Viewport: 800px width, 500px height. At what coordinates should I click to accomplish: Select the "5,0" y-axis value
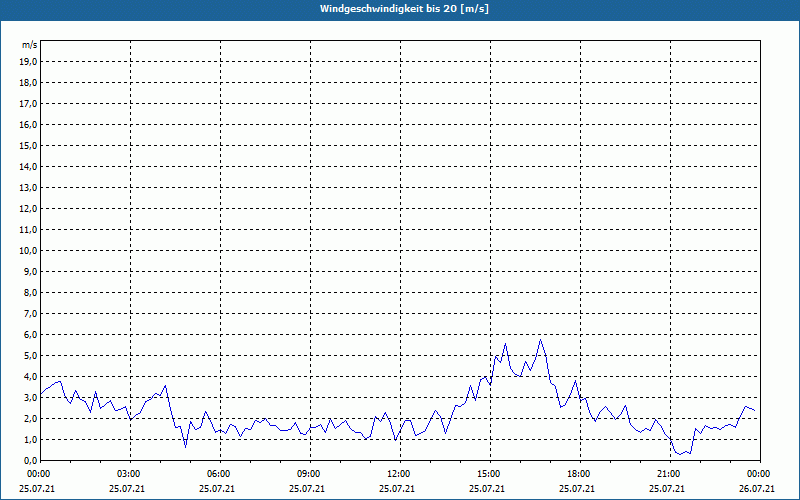(30, 356)
